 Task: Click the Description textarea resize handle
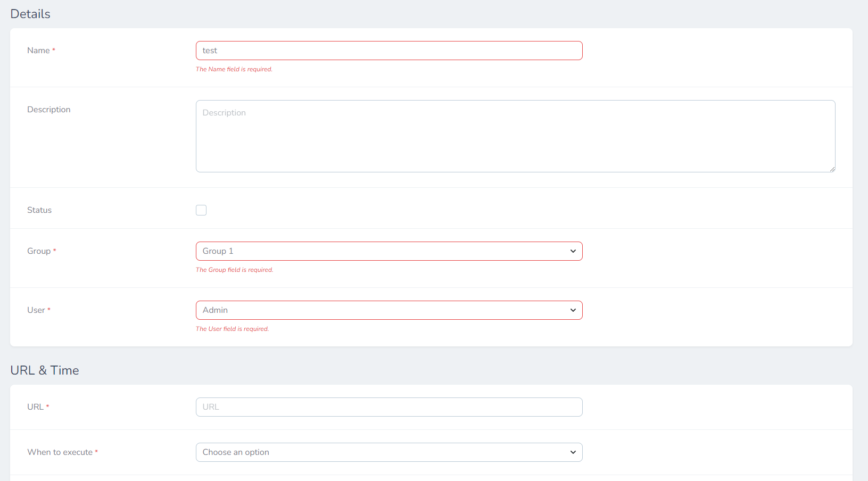(x=832, y=169)
